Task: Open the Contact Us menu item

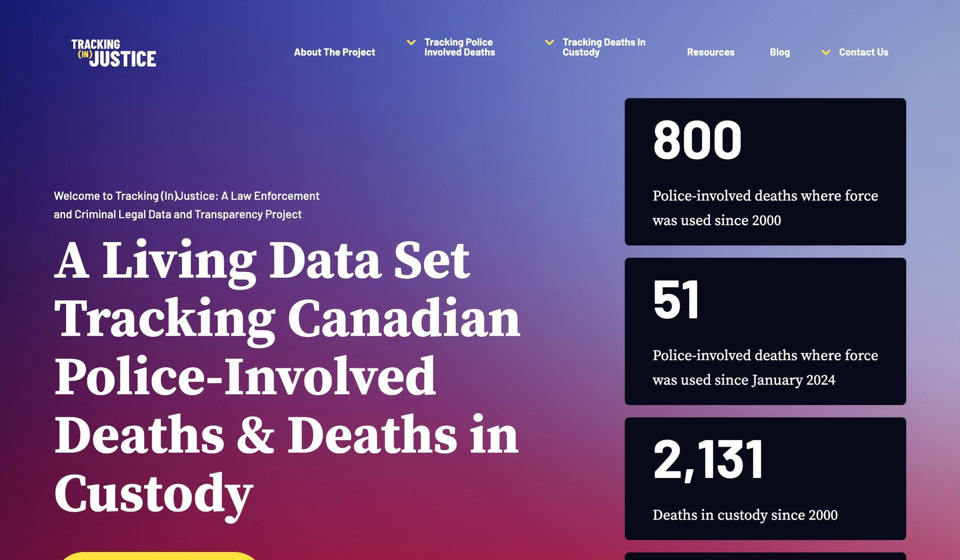Action: pyautogui.click(x=863, y=52)
